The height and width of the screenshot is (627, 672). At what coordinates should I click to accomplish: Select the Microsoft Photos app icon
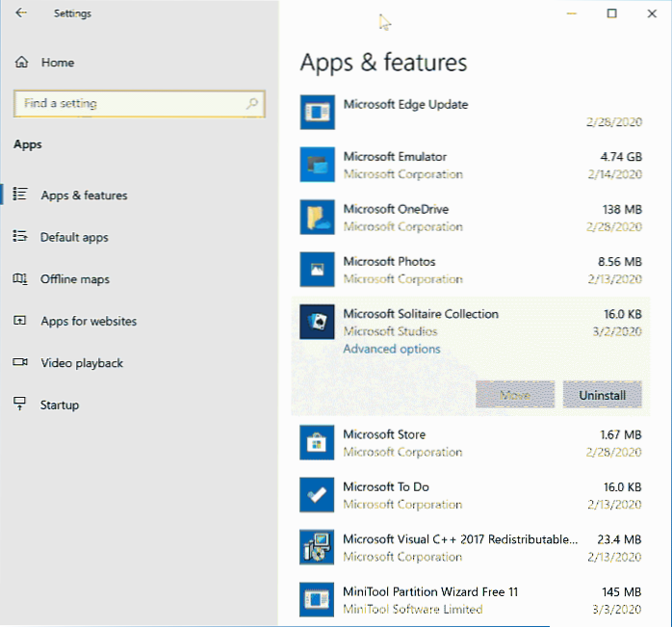point(317,270)
